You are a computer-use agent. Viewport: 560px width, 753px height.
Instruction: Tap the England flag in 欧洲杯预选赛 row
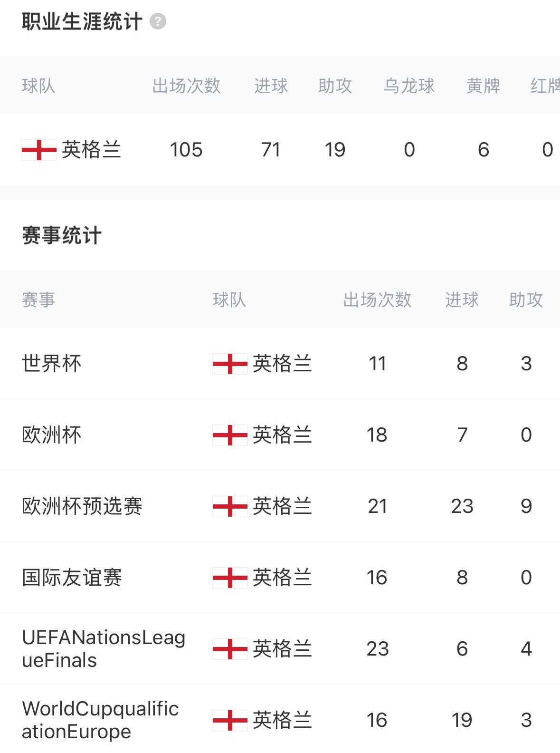[x=230, y=506]
